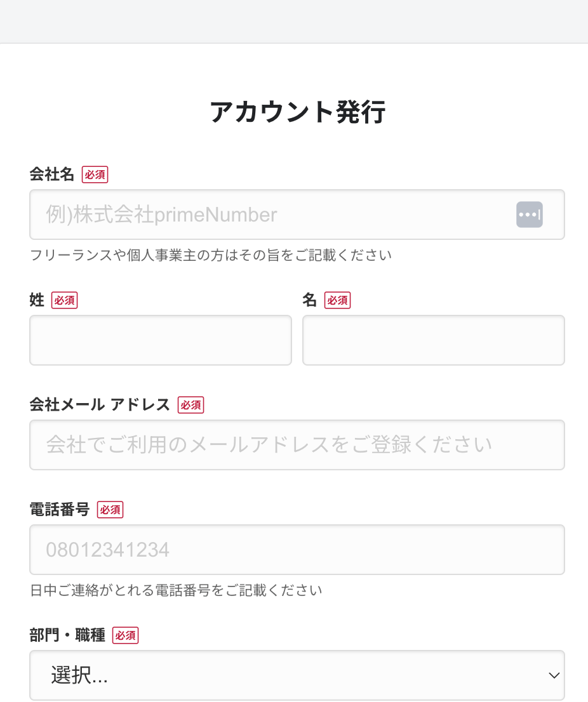Focus the 会社名 company name input
The width and height of the screenshot is (588, 702).
coord(297,215)
